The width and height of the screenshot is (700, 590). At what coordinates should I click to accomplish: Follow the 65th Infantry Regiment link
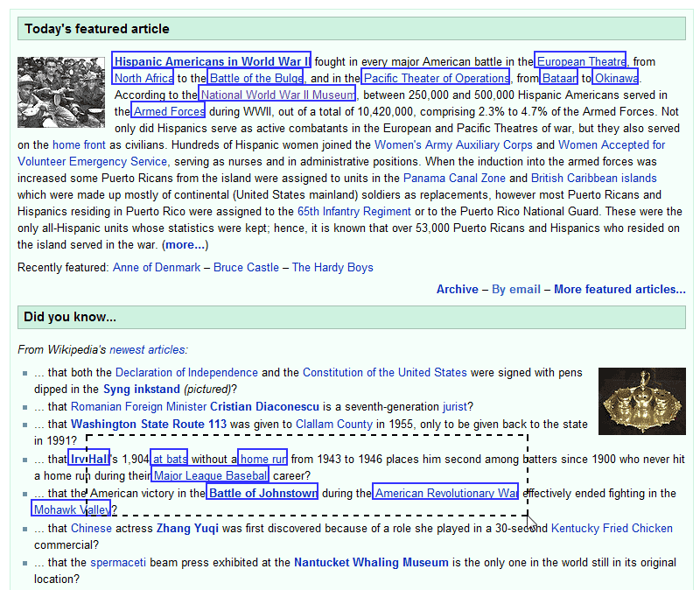point(354,211)
